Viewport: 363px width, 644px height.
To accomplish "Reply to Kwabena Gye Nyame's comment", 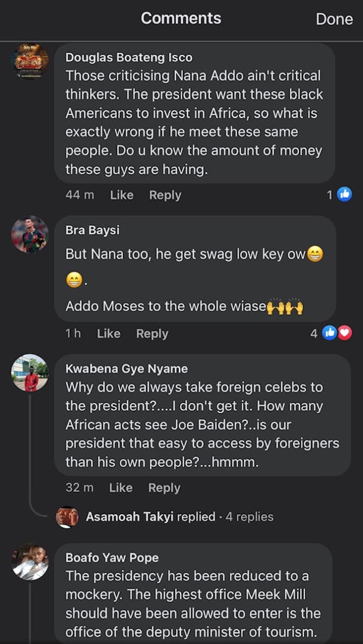I will click(164, 488).
